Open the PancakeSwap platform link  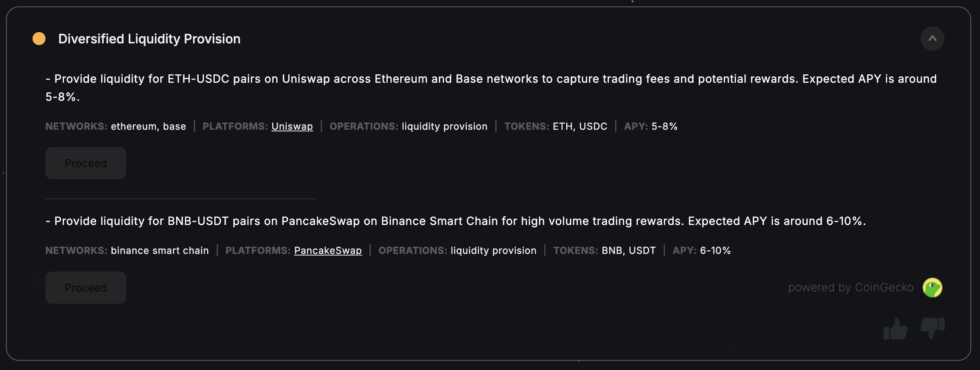click(x=328, y=250)
